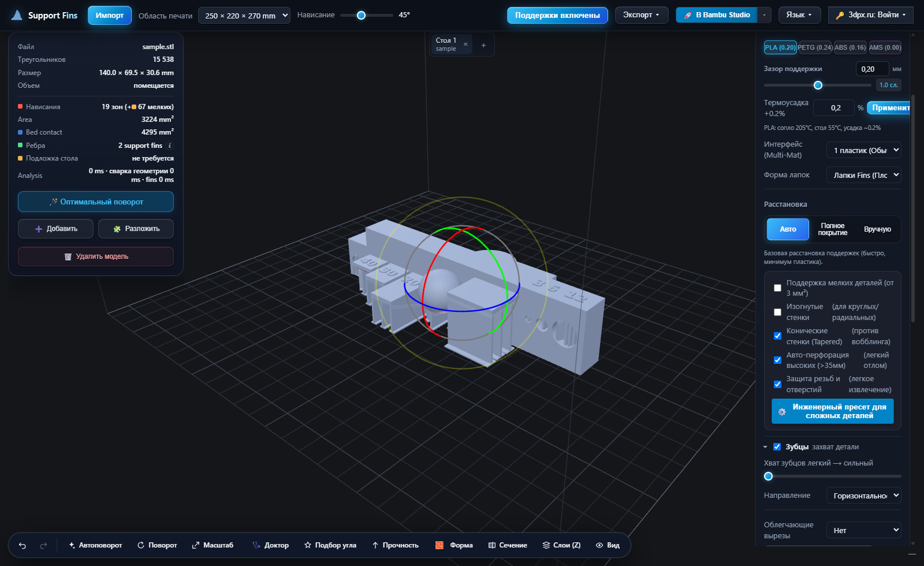Switch to Полное покрытие placement mode

point(833,229)
